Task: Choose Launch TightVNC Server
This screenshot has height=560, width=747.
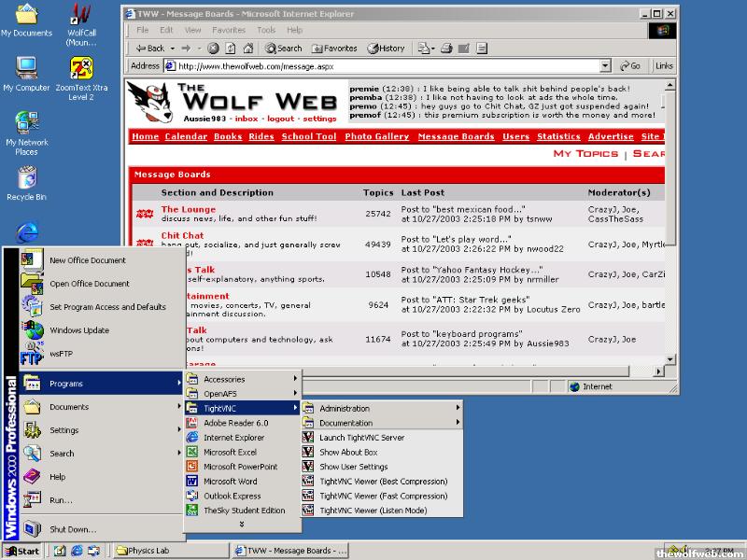Action: [361, 438]
